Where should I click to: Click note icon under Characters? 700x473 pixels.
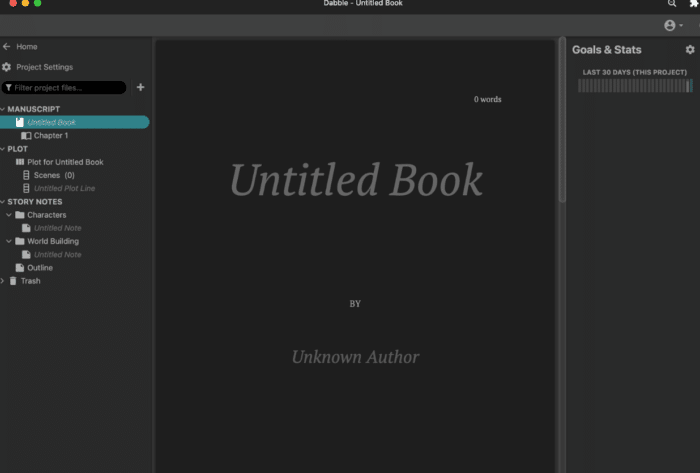[26, 228]
